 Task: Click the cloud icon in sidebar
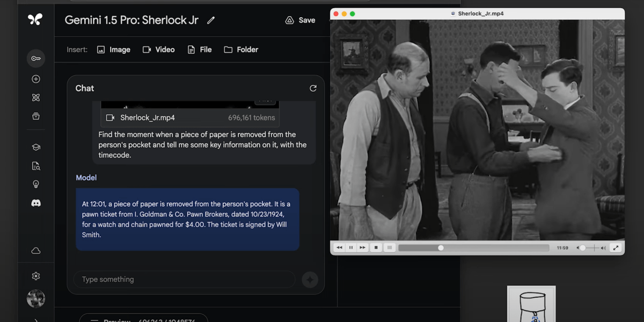coord(36,251)
